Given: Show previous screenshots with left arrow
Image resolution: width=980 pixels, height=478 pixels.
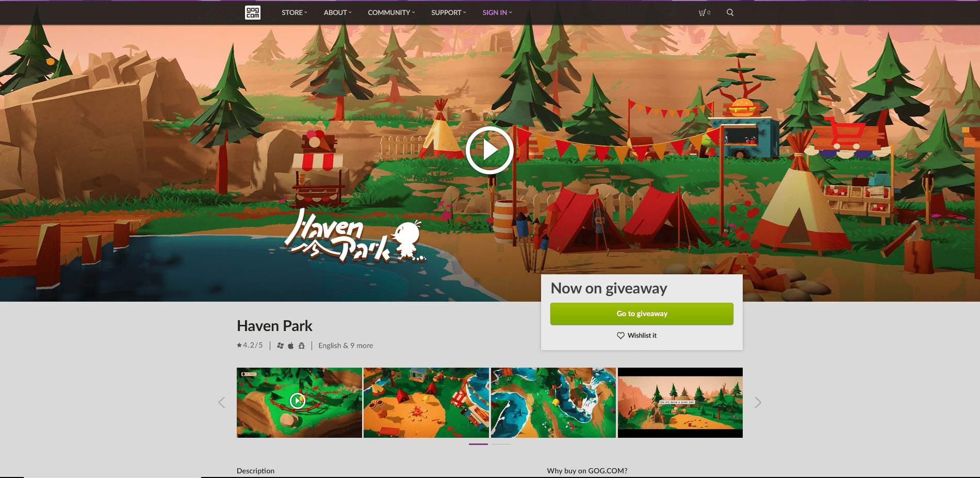Looking at the screenshot, I should 222,402.
